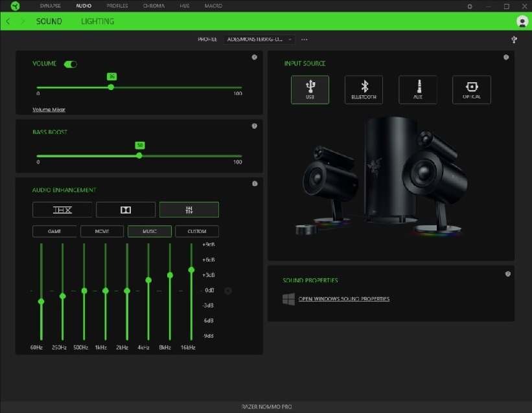This screenshot has width=532, height=413.
Task: Go back with the left arrow
Action: coord(8,21)
